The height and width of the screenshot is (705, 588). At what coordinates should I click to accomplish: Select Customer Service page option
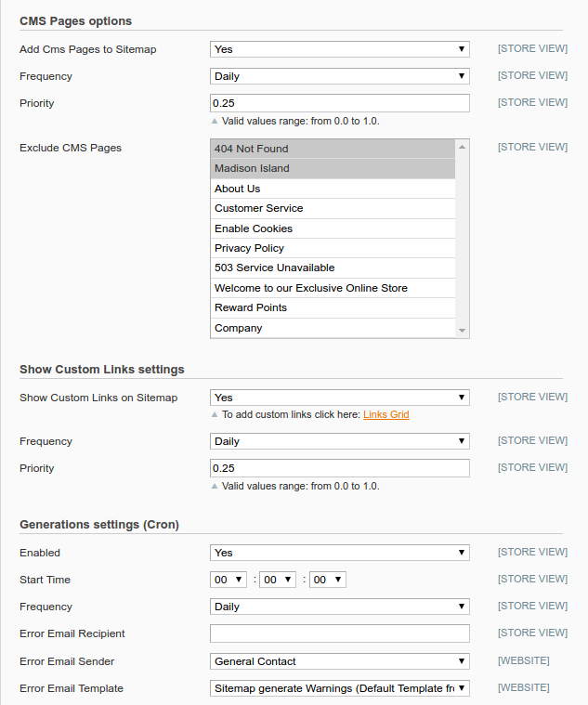333,209
